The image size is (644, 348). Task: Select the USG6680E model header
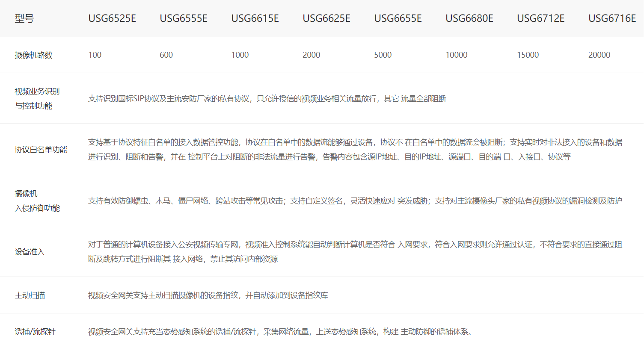pos(469,18)
